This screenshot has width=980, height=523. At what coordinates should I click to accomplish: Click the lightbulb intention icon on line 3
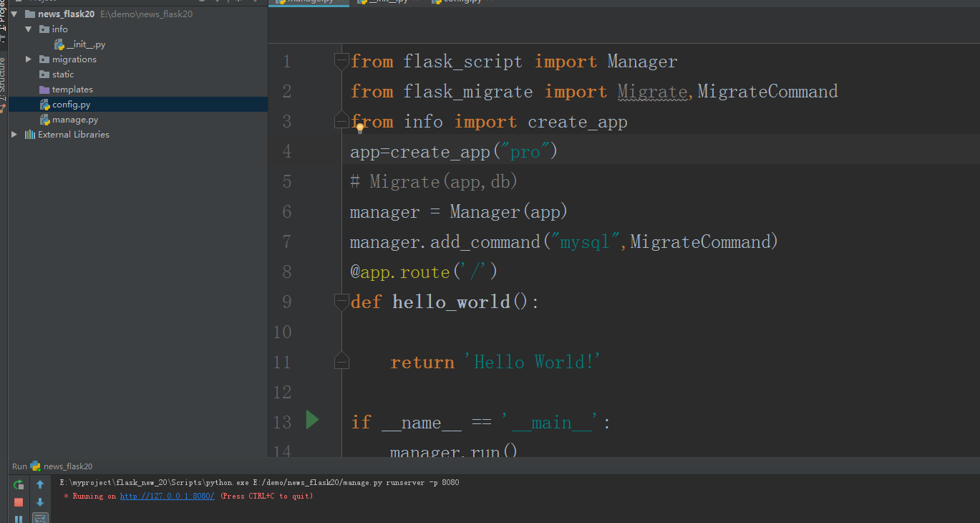click(x=360, y=128)
